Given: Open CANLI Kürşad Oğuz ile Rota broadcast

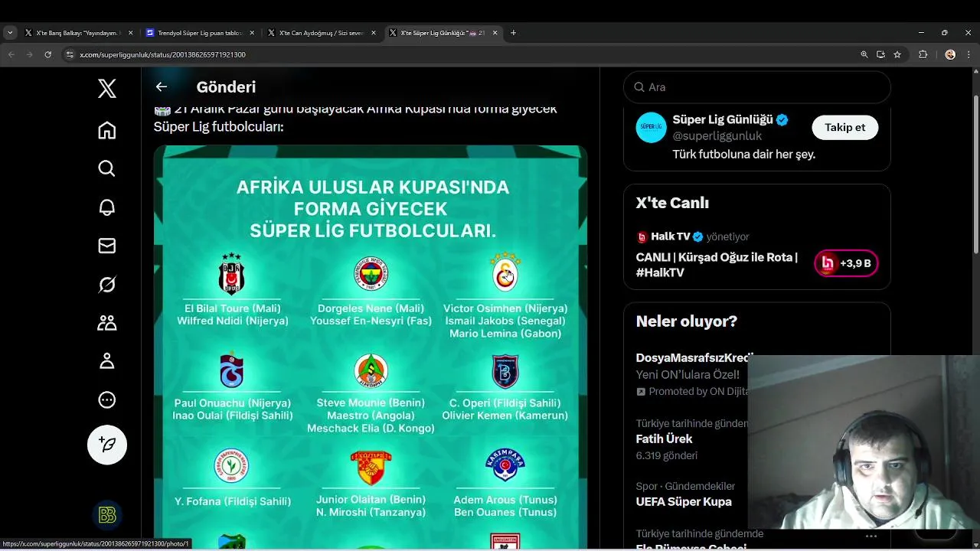Looking at the screenshot, I should pos(717,265).
